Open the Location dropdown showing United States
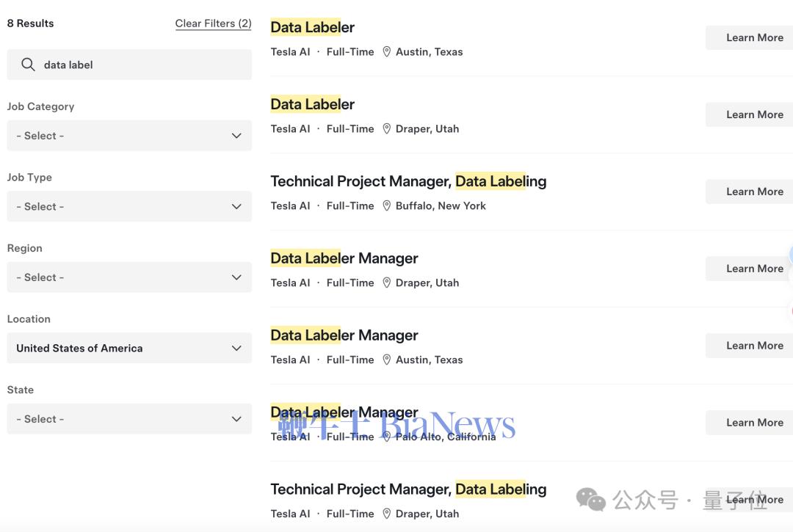Image resolution: width=793 pixels, height=532 pixels. pos(129,348)
